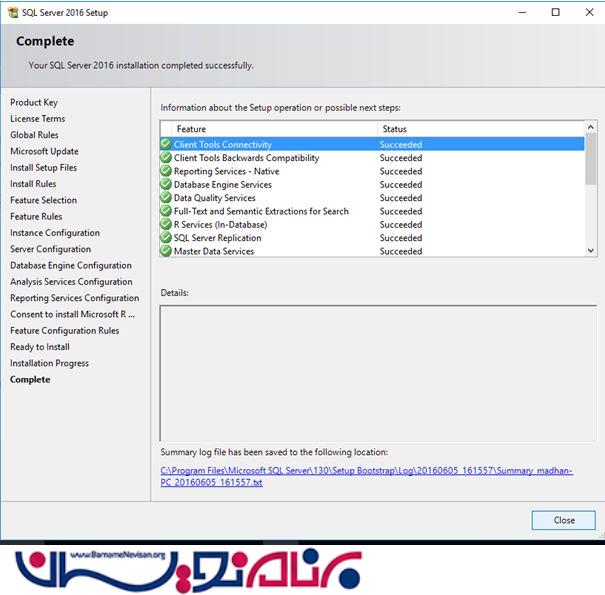Sort list by the Status column header
This screenshot has height=595, width=605.
point(480,129)
